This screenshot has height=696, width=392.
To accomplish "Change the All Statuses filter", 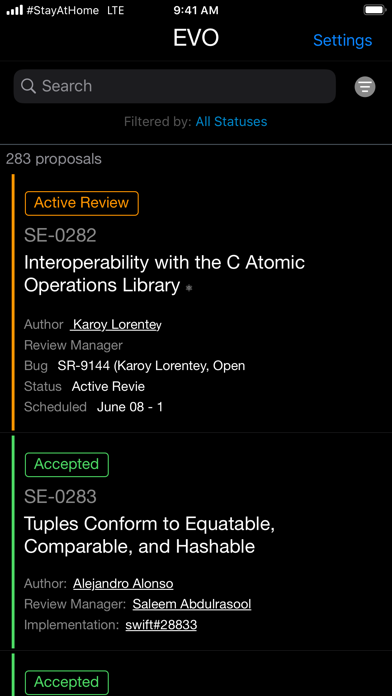I will pyautogui.click(x=231, y=122).
